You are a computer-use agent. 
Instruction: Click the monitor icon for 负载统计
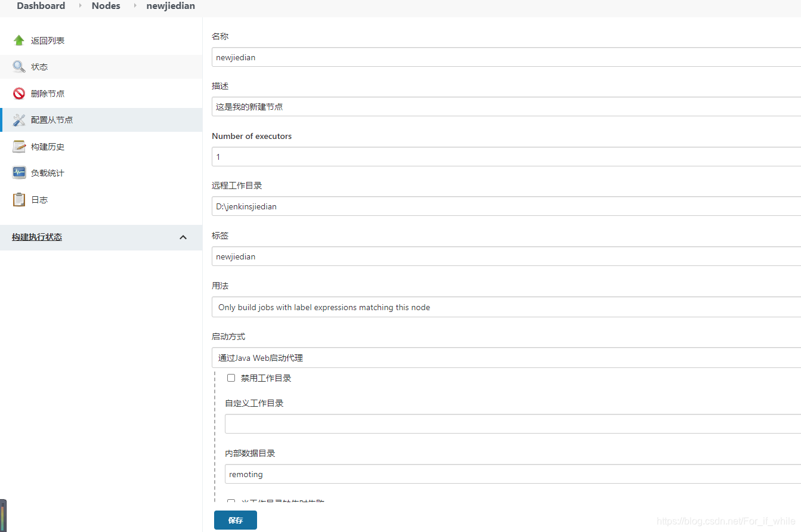point(19,173)
